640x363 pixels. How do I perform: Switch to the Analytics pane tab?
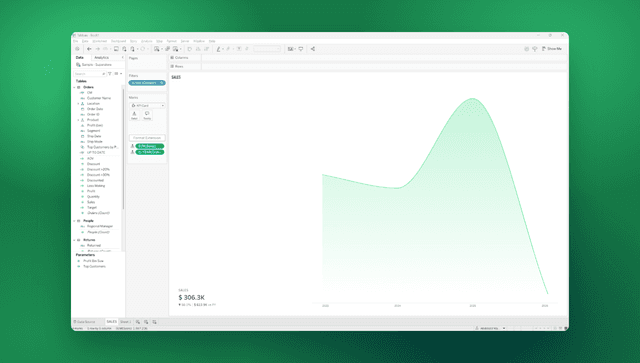coord(102,58)
